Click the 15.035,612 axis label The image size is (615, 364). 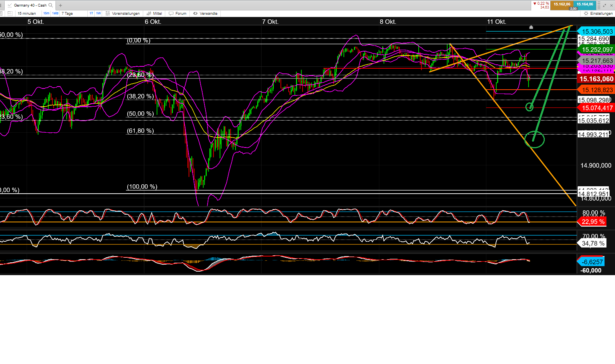594,121
